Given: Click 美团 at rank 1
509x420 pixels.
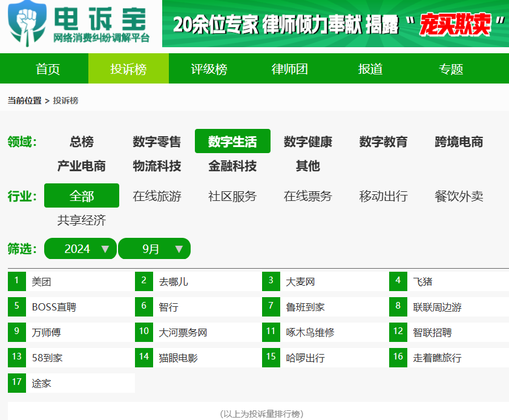Looking at the screenshot, I should [x=40, y=281].
